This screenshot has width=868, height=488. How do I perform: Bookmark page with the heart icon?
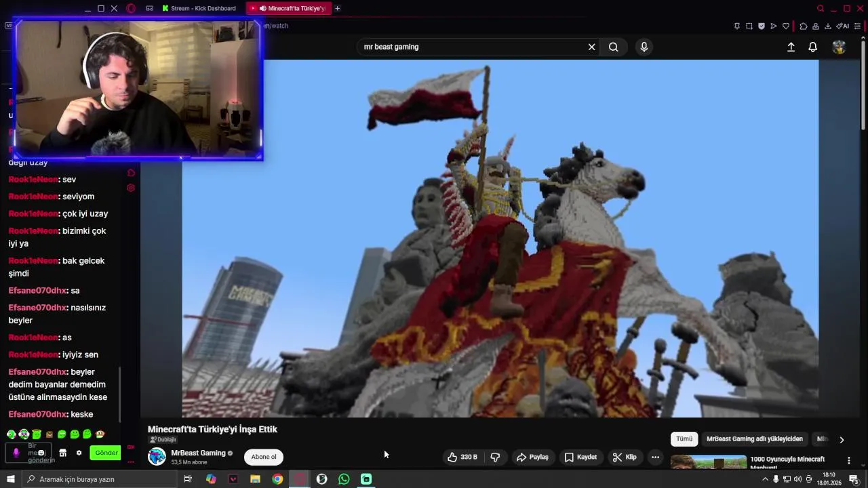click(x=786, y=26)
